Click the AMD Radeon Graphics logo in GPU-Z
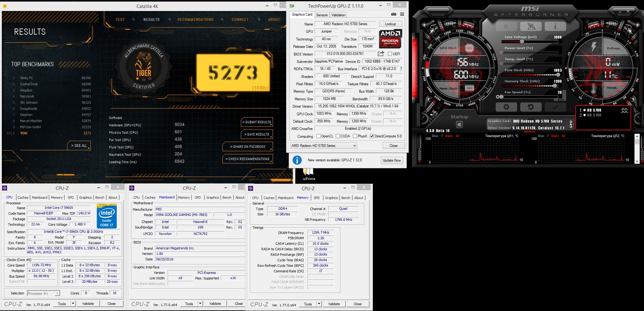Image resolution: width=644 pixels, height=311 pixels. click(x=390, y=39)
